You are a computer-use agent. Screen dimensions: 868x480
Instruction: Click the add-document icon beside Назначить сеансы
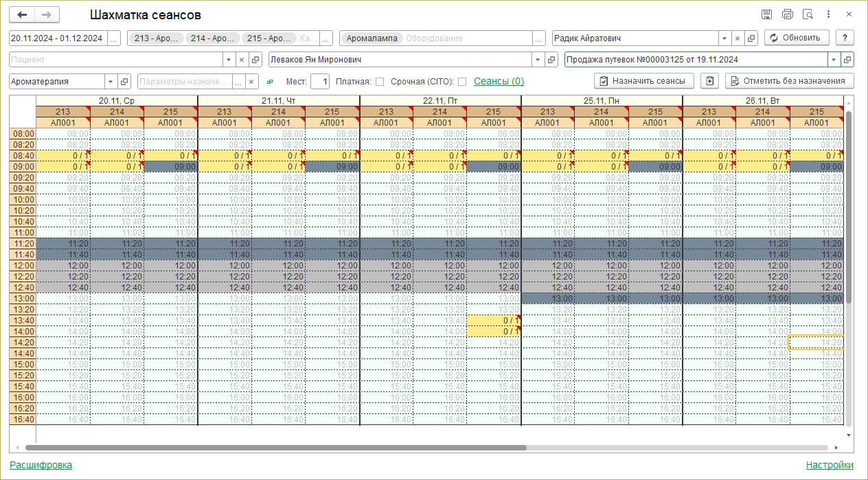709,81
